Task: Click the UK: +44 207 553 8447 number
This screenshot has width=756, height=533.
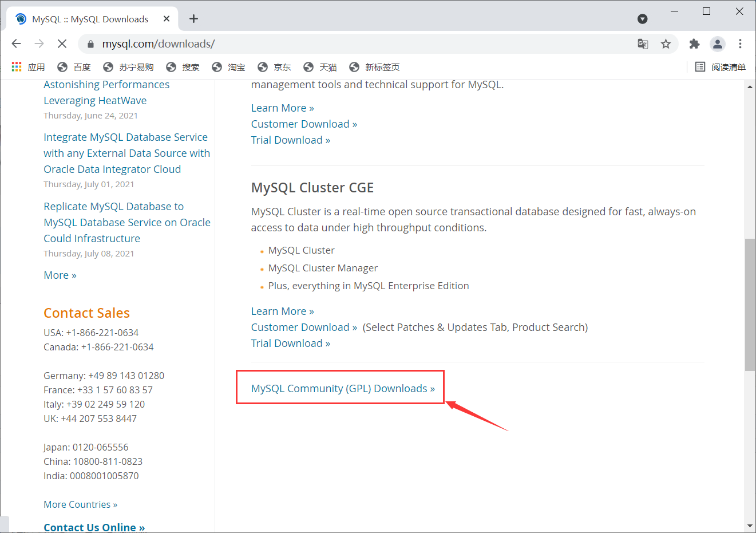Action: (90, 418)
